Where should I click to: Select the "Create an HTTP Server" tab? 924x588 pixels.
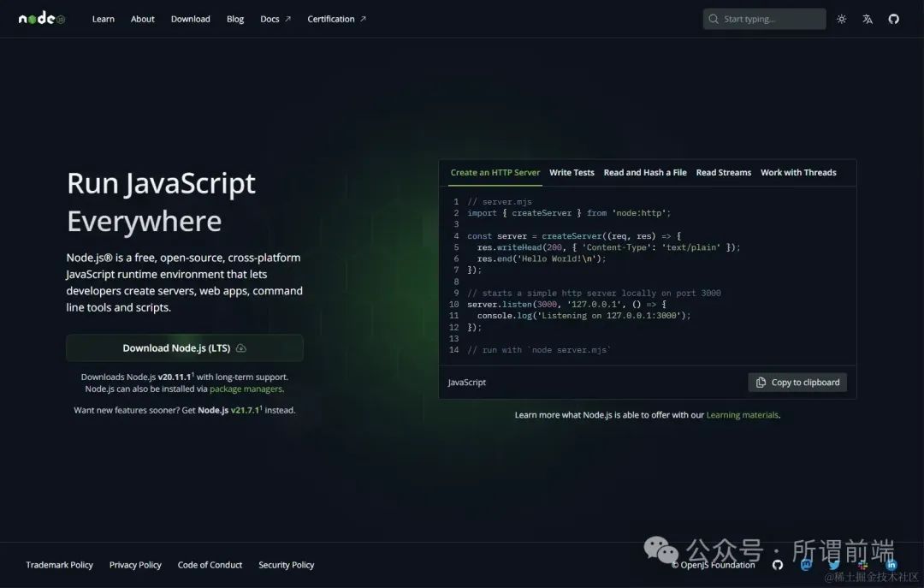(x=495, y=172)
